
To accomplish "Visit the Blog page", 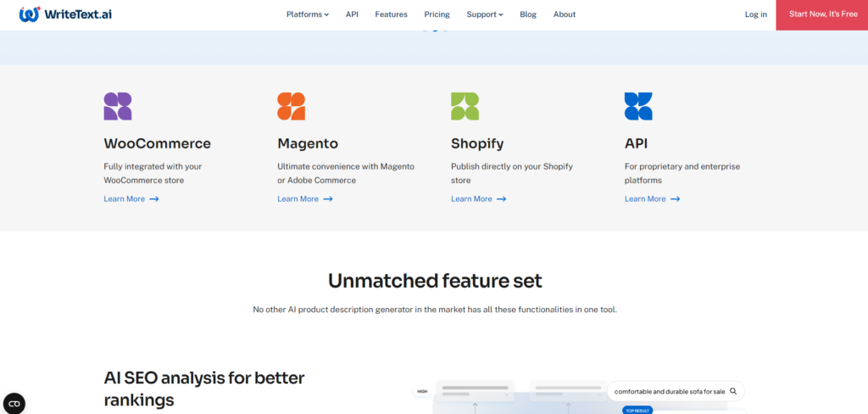I will point(528,14).
